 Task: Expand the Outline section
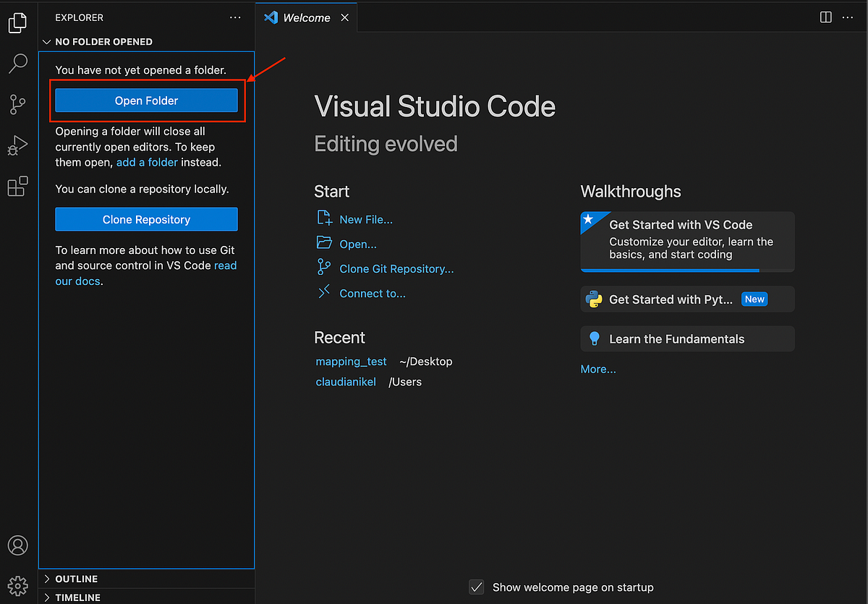(47, 579)
